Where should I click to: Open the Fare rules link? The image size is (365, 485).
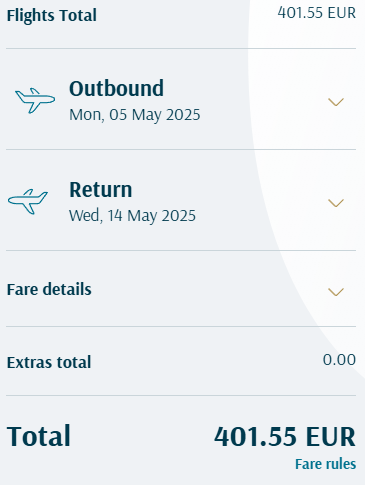(326, 464)
